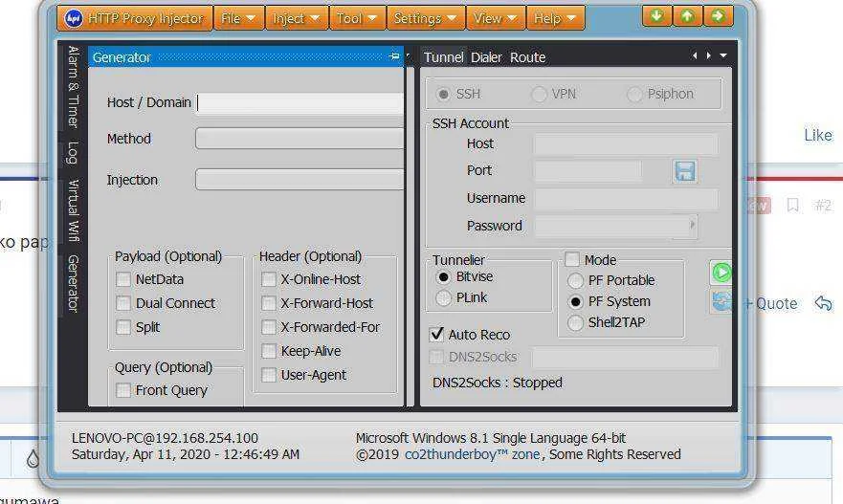Select Shell2TAP mode
Screen dimensions: 843x504
(x=575, y=322)
